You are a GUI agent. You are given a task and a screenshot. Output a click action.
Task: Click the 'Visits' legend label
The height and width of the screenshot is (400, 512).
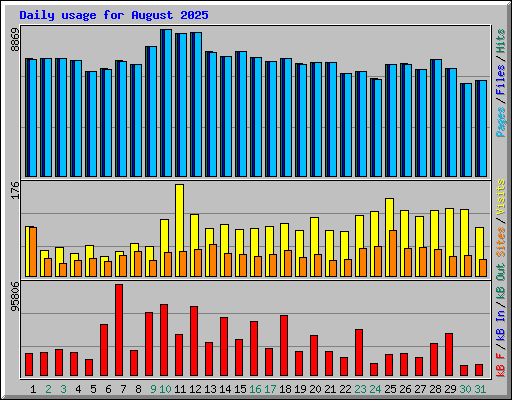[x=501, y=197]
